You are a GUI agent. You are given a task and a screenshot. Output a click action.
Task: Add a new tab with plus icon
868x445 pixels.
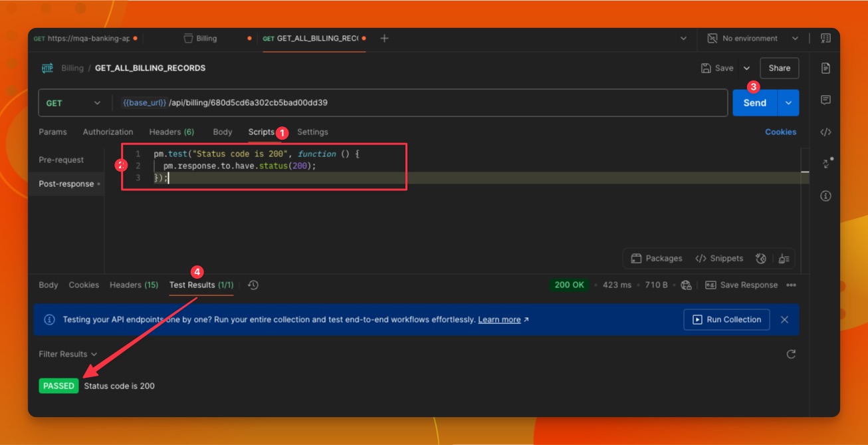coord(384,39)
